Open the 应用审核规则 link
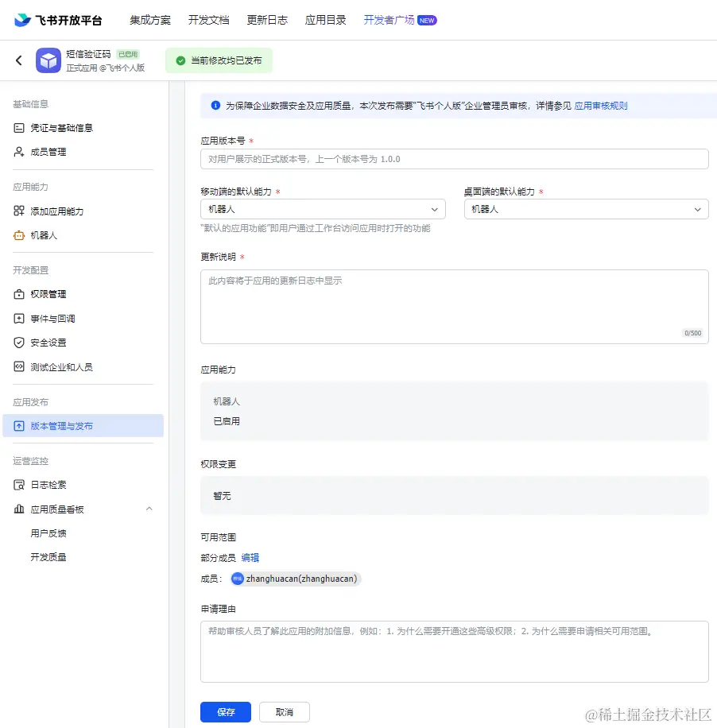Screen dimensions: 717x728 click(601, 106)
